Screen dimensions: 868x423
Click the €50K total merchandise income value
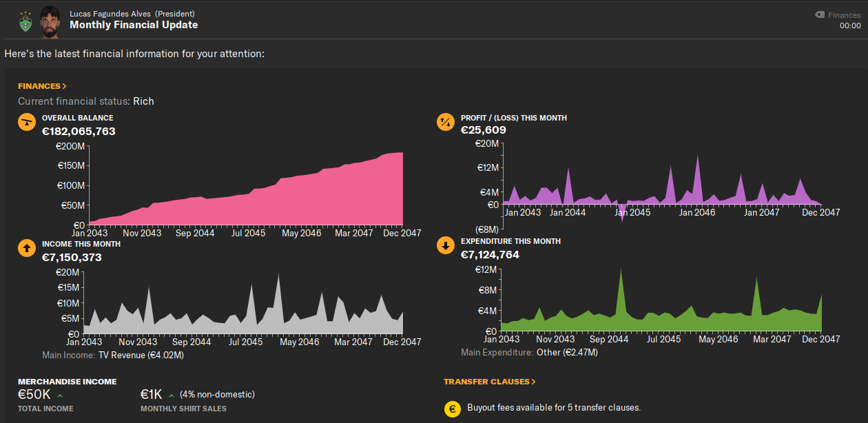[x=34, y=395]
